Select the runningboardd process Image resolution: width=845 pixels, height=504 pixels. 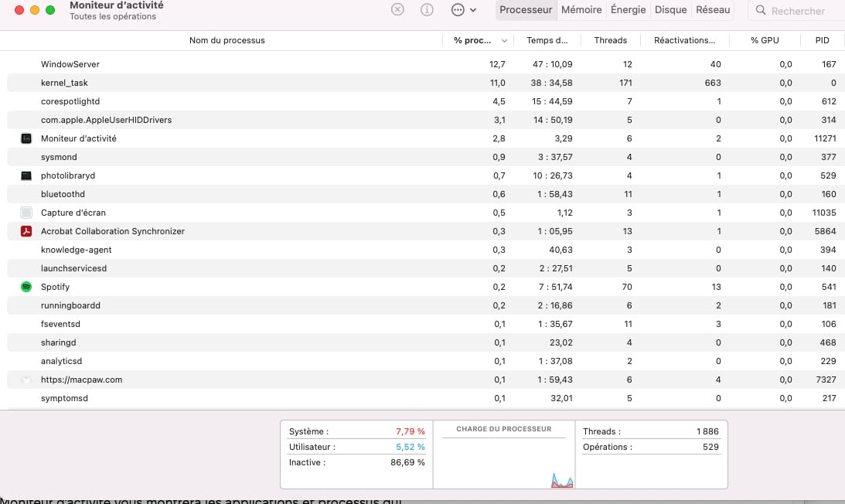click(x=70, y=305)
